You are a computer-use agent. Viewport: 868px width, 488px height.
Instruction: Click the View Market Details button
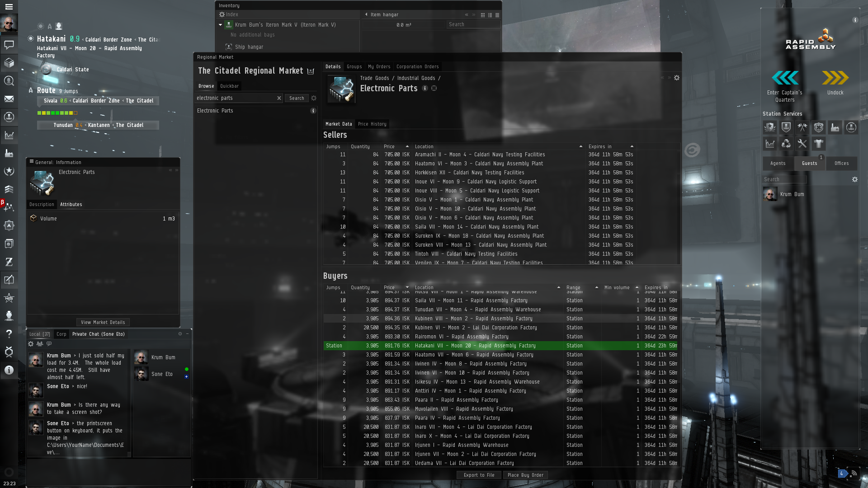[103, 322]
